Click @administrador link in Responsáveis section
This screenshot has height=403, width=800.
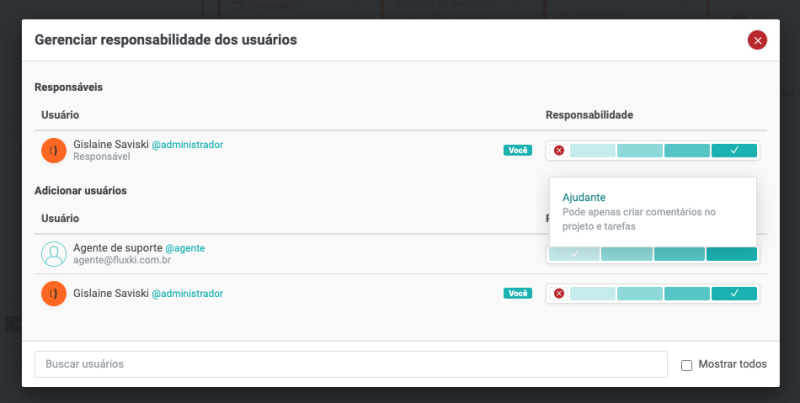tap(187, 144)
